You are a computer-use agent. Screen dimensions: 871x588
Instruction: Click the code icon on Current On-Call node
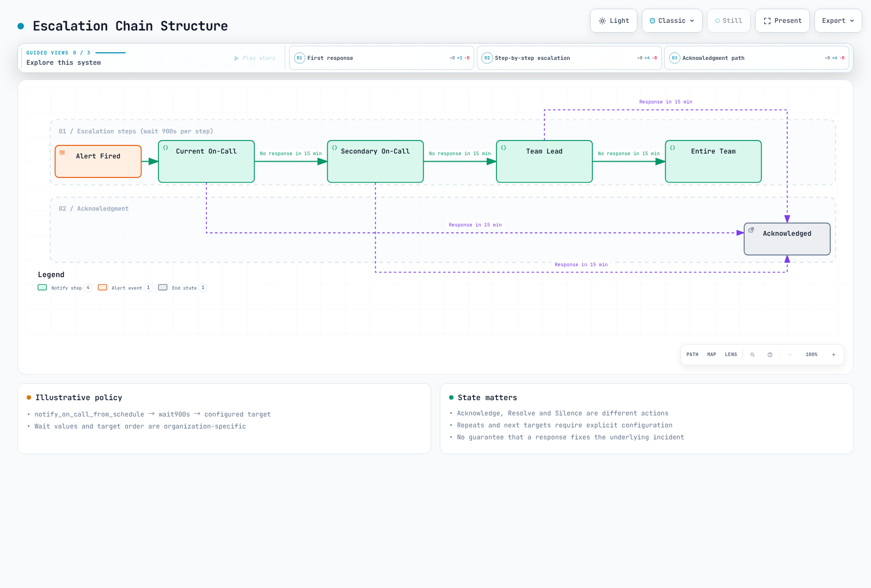click(x=165, y=148)
